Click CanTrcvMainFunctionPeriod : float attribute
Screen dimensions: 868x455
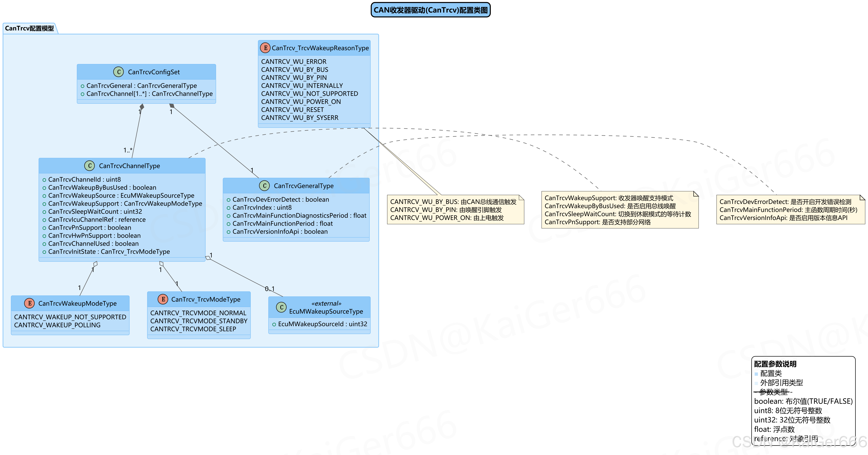point(282,224)
